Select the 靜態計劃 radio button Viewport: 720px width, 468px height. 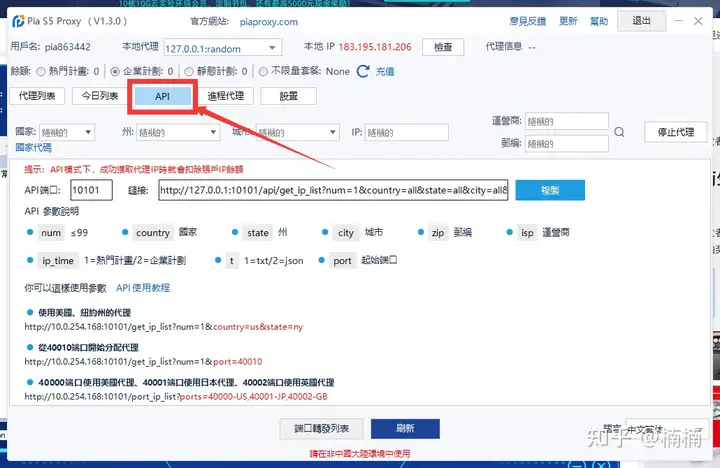[x=189, y=72]
